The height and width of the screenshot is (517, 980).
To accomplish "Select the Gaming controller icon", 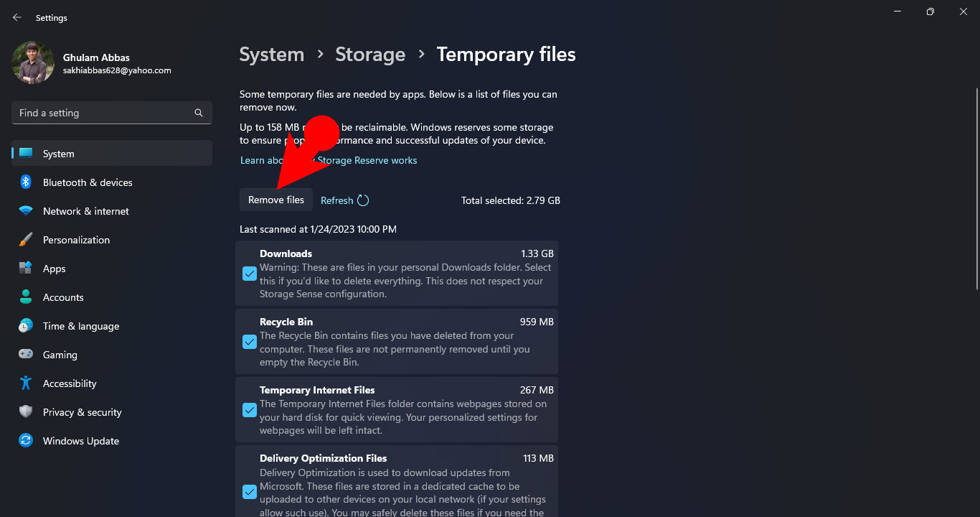I will tap(26, 355).
